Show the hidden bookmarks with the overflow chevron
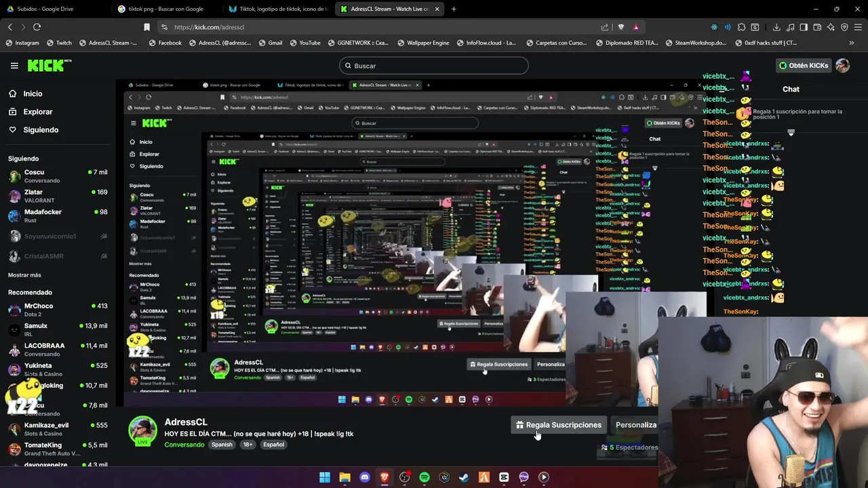 852,43
